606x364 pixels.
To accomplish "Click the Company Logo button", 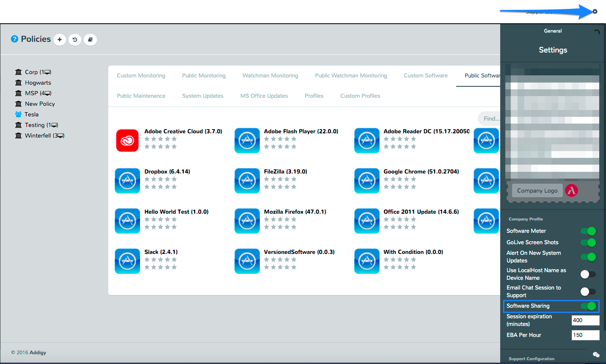I will 537,191.
